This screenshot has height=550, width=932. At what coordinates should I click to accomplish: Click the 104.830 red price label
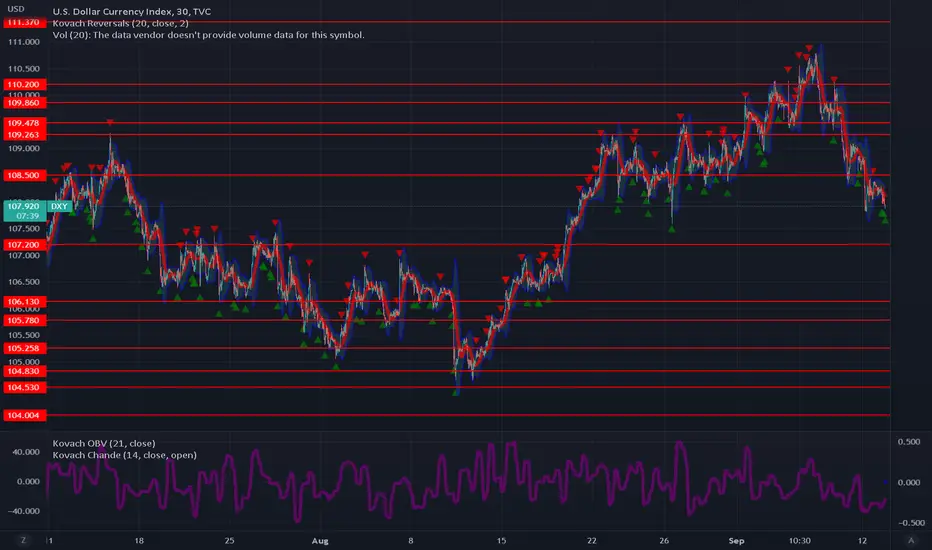tap(24, 371)
